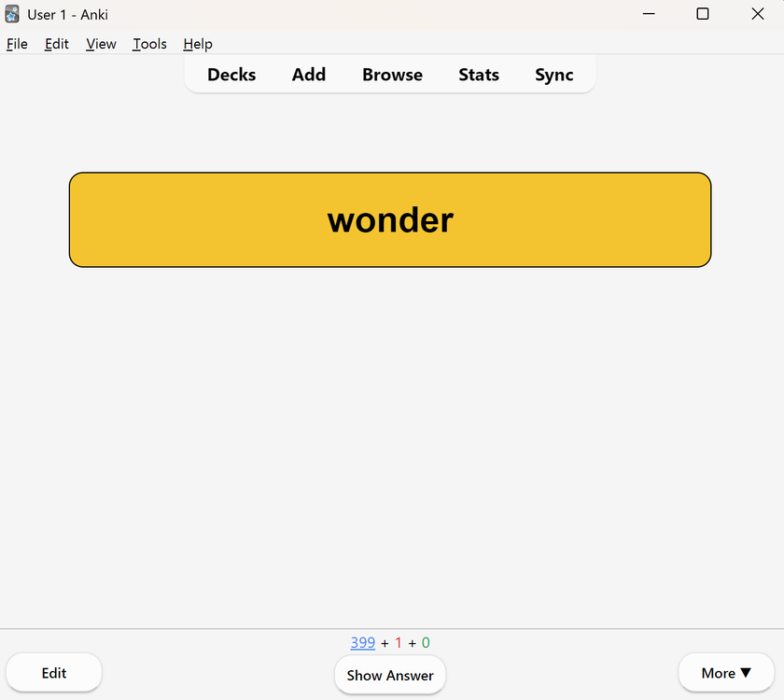Minimize the Anki window

(649, 14)
